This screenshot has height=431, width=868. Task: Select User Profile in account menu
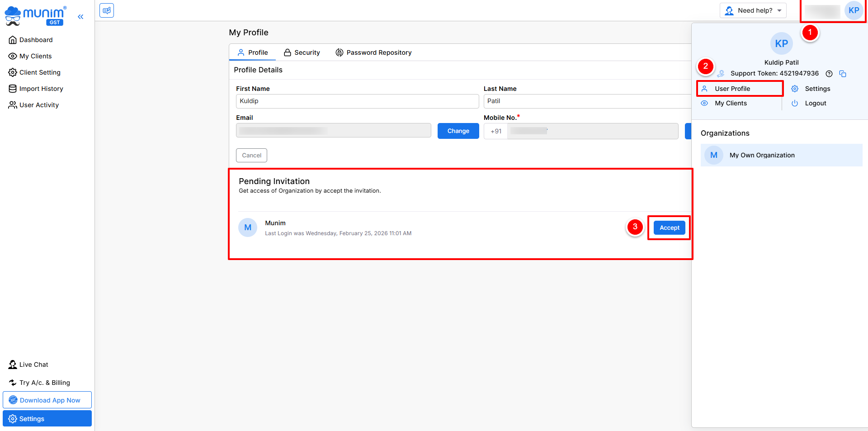732,89
